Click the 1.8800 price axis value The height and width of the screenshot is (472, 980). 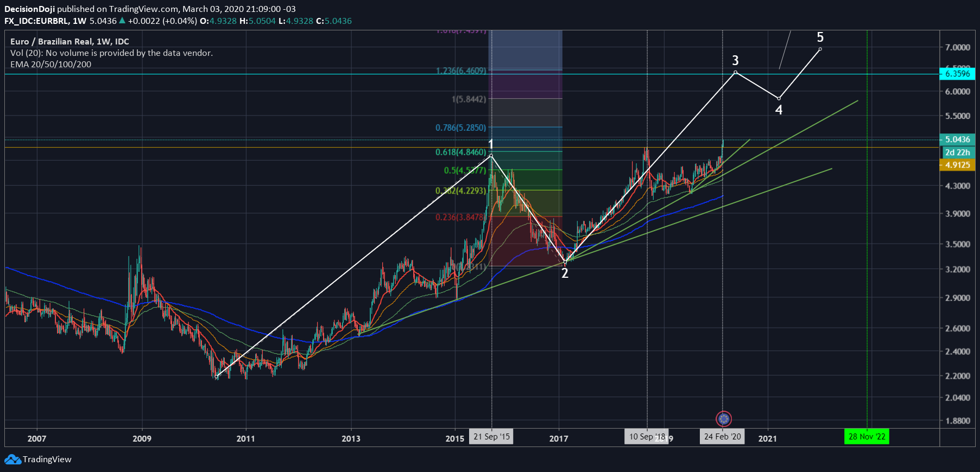[x=958, y=420]
